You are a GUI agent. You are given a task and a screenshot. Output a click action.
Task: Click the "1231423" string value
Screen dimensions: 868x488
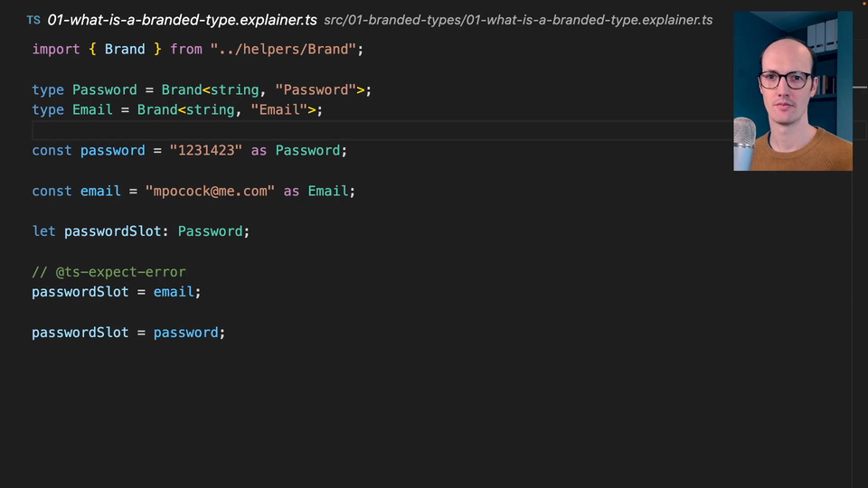(205, 150)
